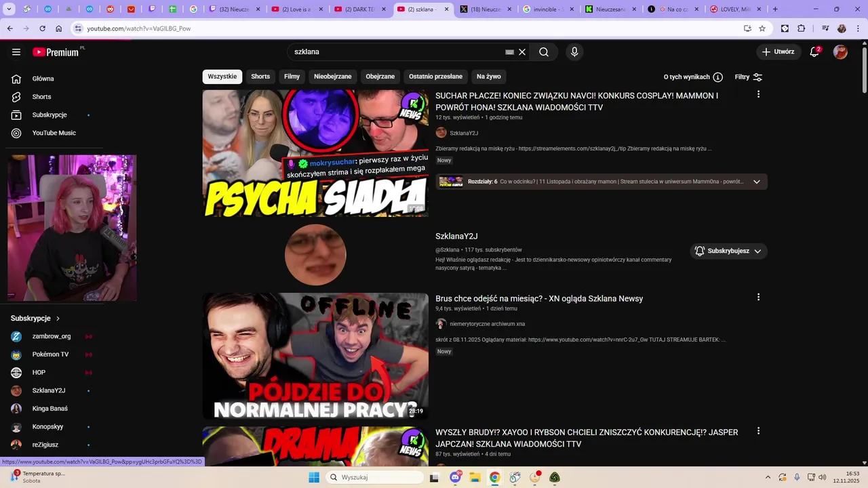This screenshot has width=868, height=488.
Task: Select the Nieobejrzane filter chip
Action: click(332, 77)
